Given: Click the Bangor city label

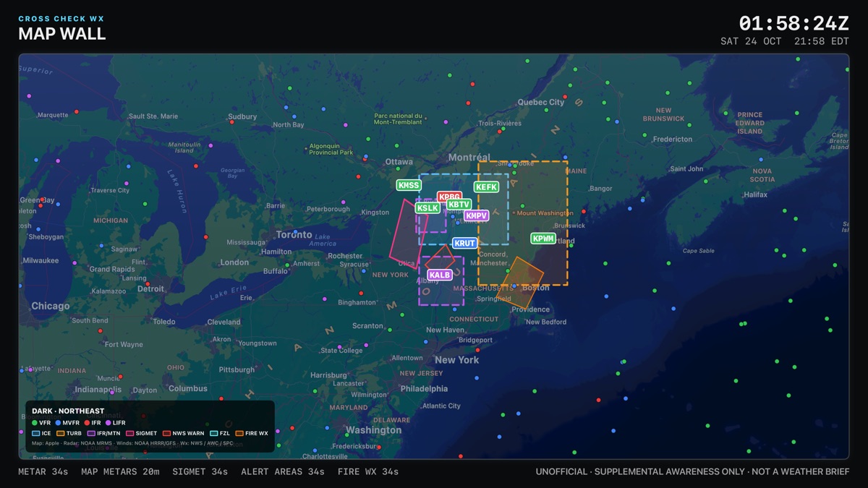Looking at the screenshot, I should coord(601,189).
